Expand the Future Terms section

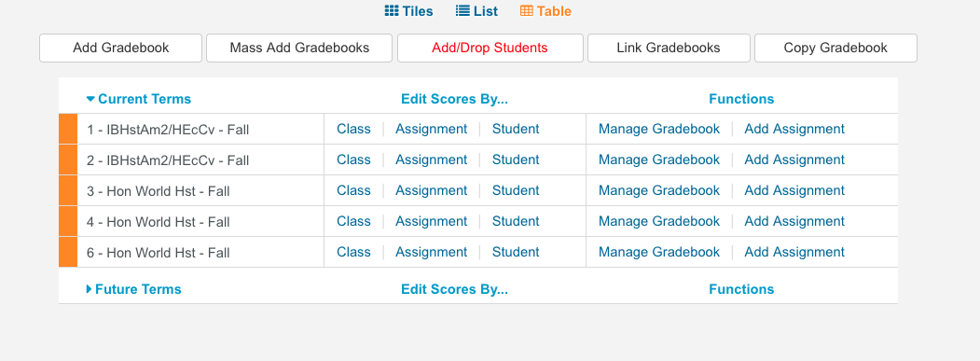click(133, 289)
